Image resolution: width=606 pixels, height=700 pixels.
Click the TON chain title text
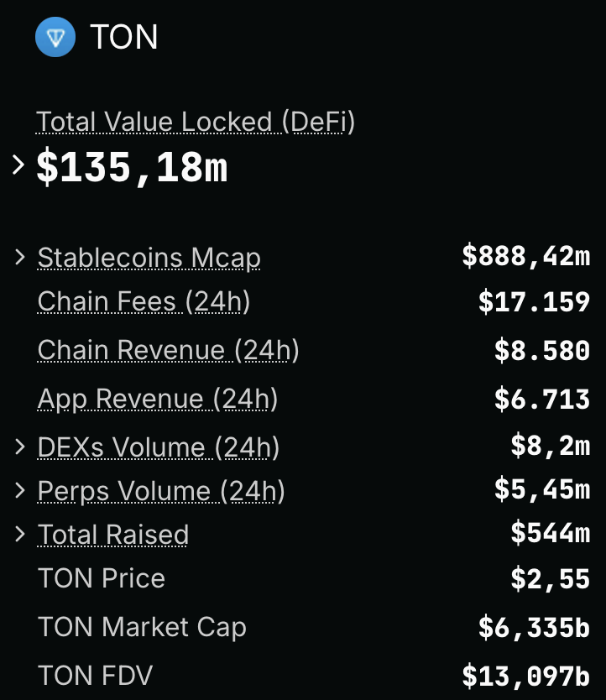pos(123,37)
